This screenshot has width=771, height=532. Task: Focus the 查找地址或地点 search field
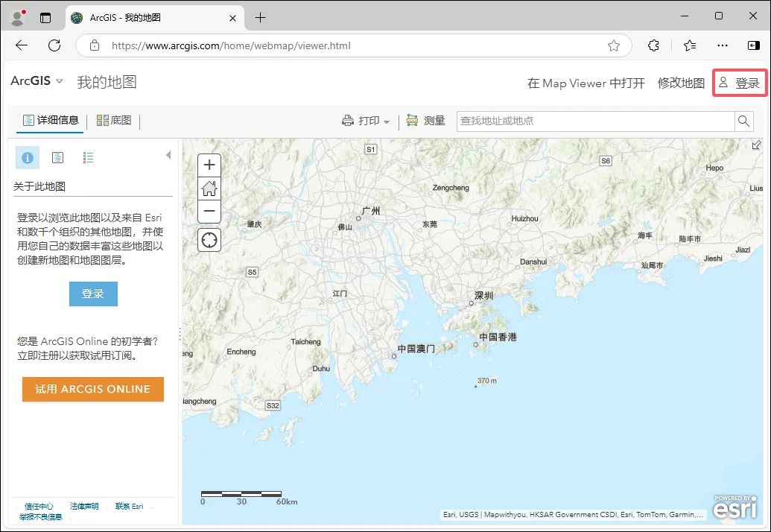595,121
